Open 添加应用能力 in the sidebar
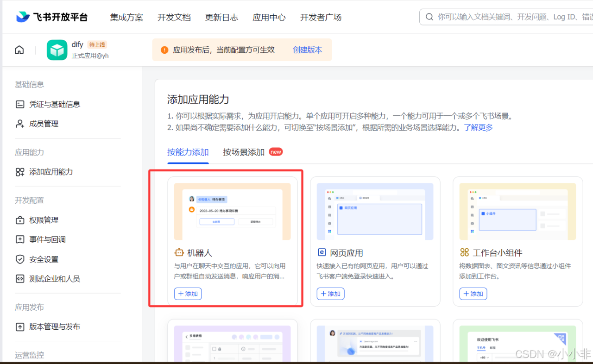The width and height of the screenshot is (593, 364). (51, 172)
